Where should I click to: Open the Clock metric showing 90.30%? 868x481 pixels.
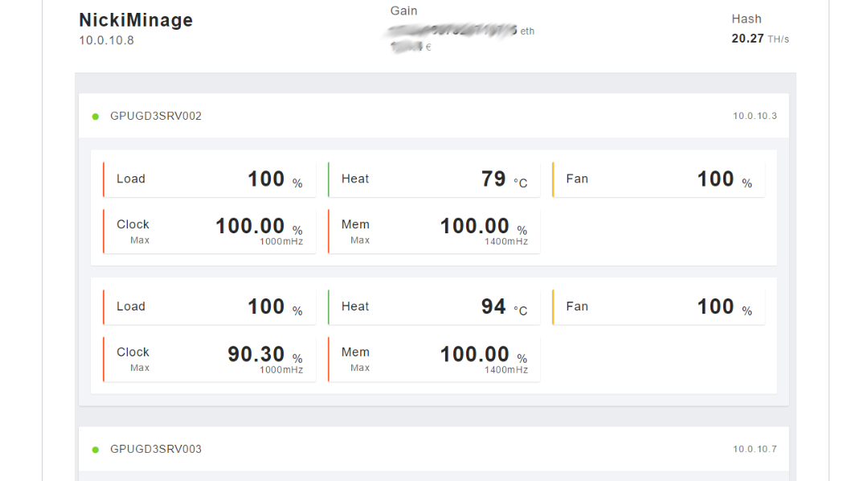(x=209, y=358)
